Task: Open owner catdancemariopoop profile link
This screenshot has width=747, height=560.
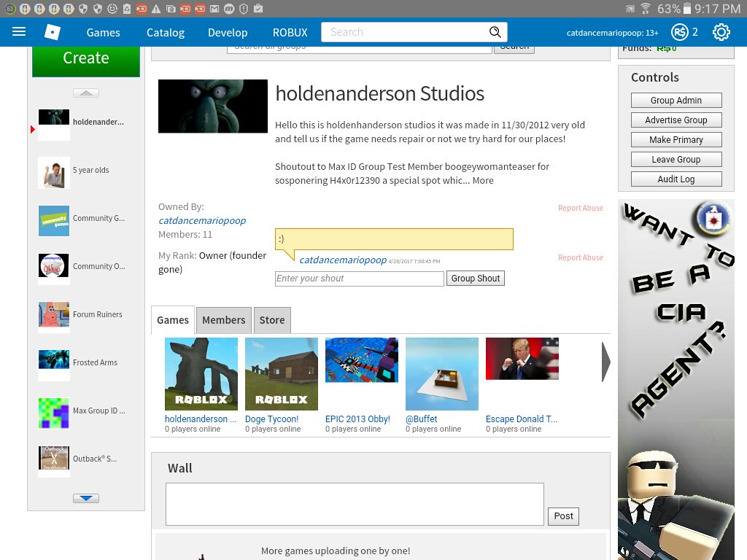Action: pyautogui.click(x=202, y=220)
